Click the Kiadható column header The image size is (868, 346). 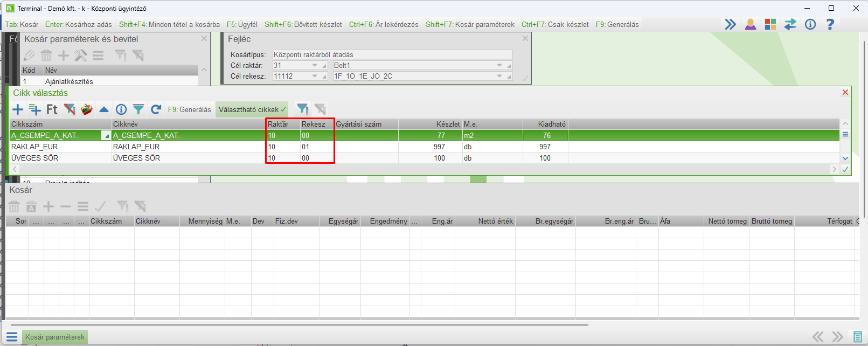point(545,124)
